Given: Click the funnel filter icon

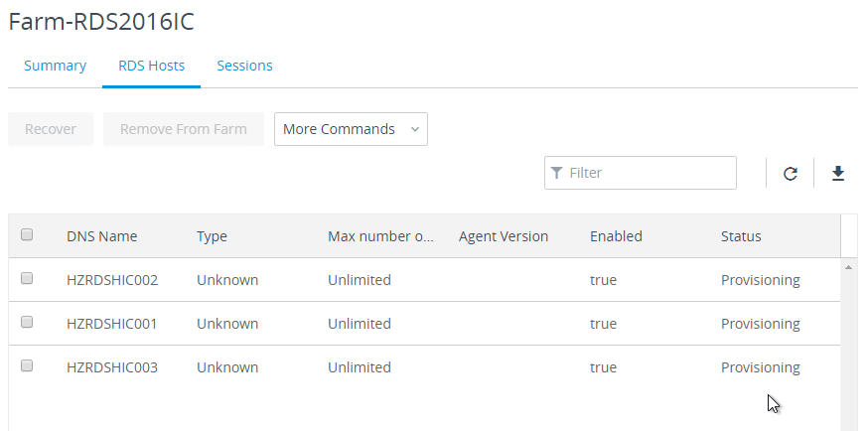Looking at the screenshot, I should (x=557, y=173).
